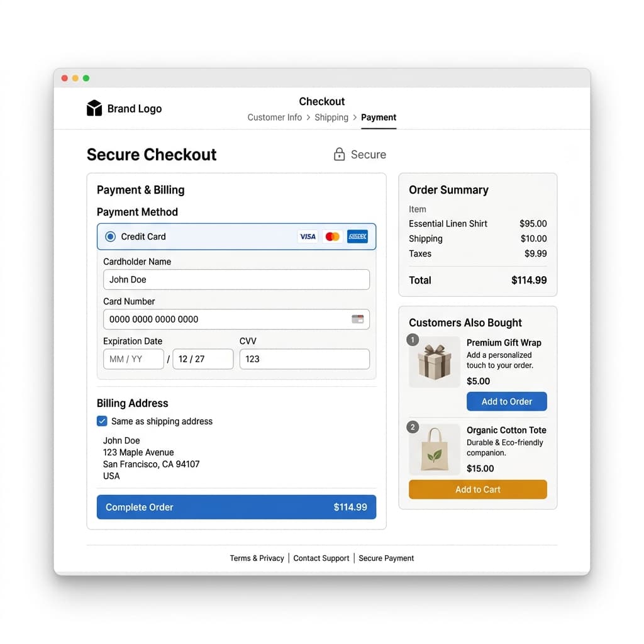Click the MM / YY expiration field
Viewport: 644px width, 644px height.
133,359
